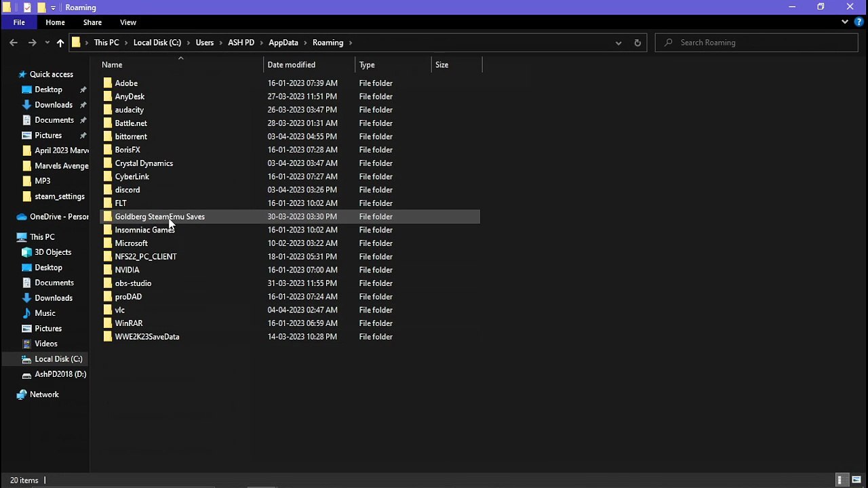Open the Share ribbon tab
The image size is (868, 488).
[92, 22]
